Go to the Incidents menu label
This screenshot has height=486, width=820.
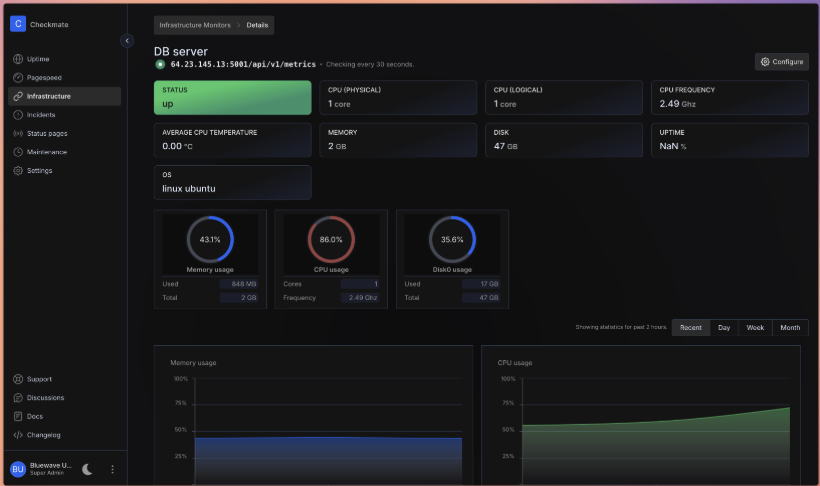click(x=41, y=115)
